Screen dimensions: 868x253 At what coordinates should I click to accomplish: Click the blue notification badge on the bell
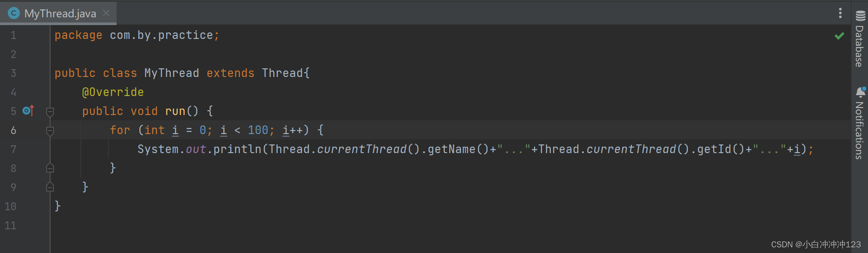863,89
